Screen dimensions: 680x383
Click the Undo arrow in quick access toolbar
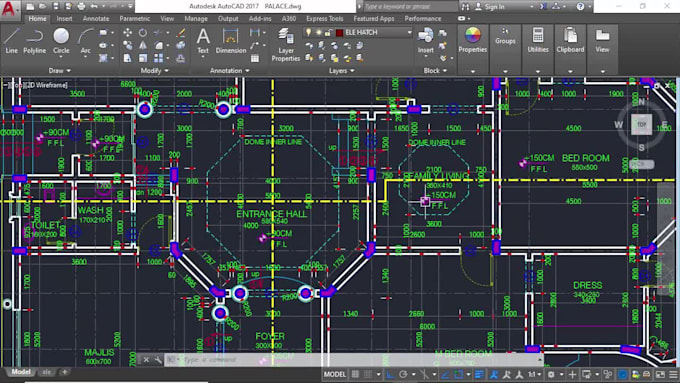tap(94, 7)
